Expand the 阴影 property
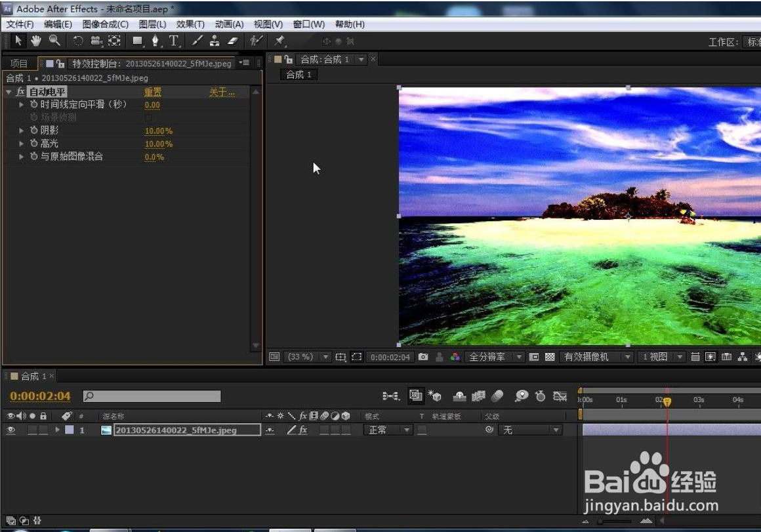Screen dimensions: 761x532 pyautogui.click(x=21, y=130)
